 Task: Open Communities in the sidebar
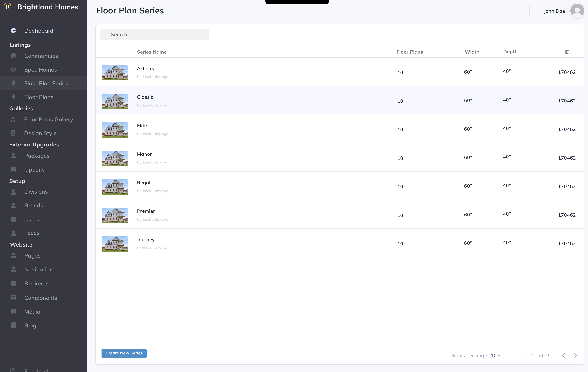pyautogui.click(x=41, y=56)
